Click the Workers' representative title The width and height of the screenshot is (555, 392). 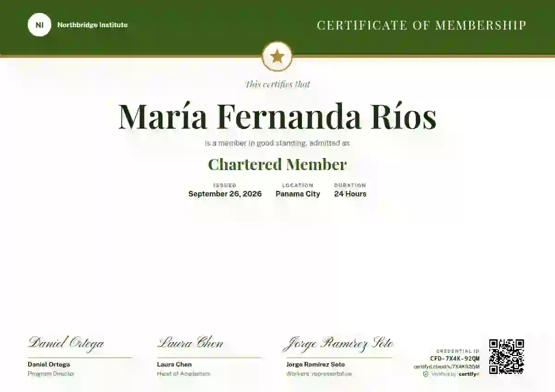pos(319,374)
